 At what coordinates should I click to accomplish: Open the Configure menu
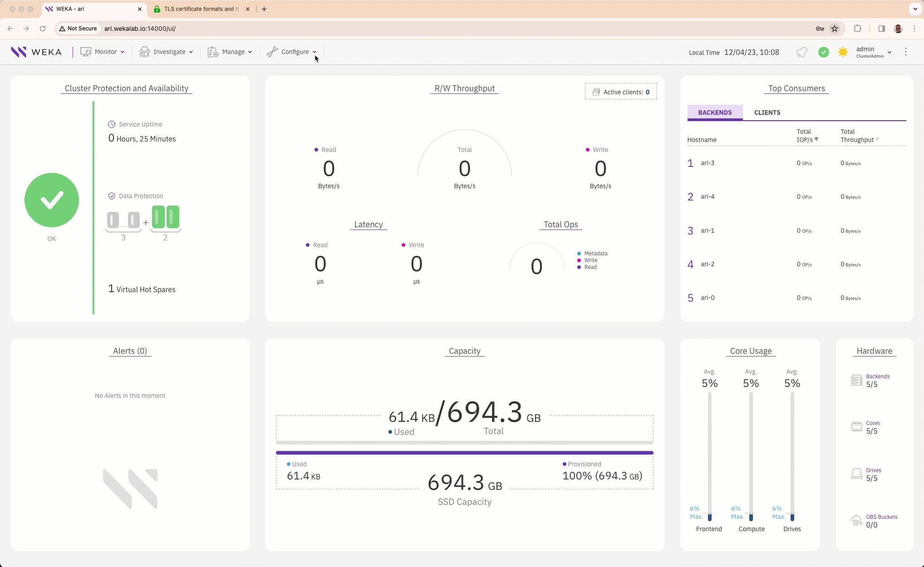tap(291, 52)
